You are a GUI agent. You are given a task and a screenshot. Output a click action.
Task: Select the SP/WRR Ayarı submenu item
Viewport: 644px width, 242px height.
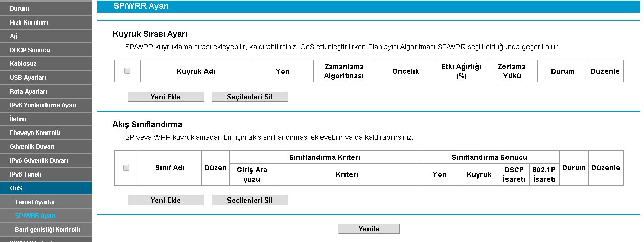[x=36, y=216]
